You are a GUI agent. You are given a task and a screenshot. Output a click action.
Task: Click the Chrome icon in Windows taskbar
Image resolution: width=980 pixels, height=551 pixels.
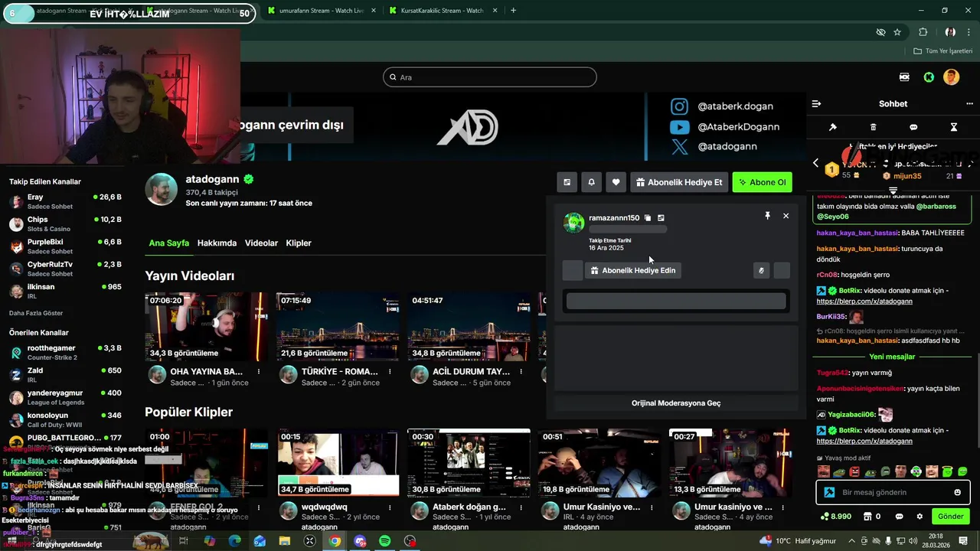tap(335, 541)
